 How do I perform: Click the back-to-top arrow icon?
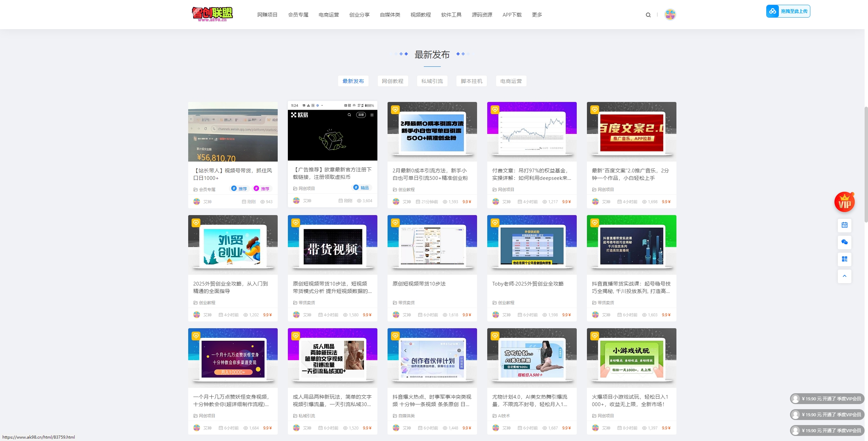pos(845,276)
